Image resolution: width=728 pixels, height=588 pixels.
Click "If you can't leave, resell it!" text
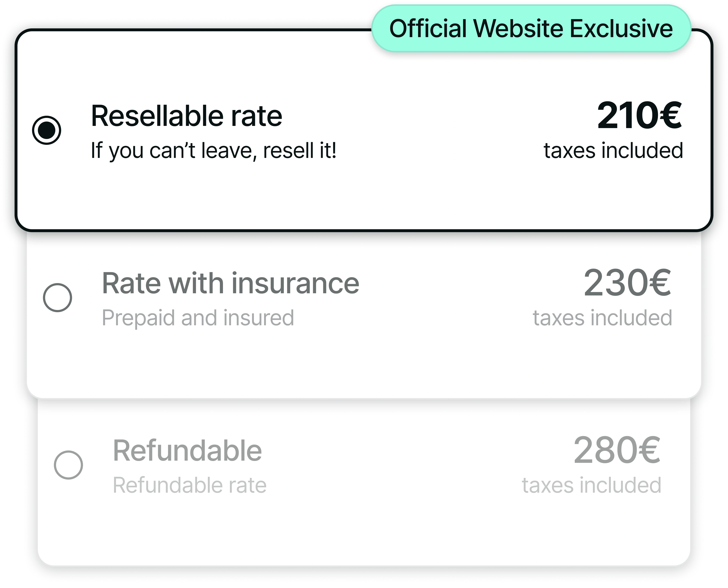(x=214, y=151)
